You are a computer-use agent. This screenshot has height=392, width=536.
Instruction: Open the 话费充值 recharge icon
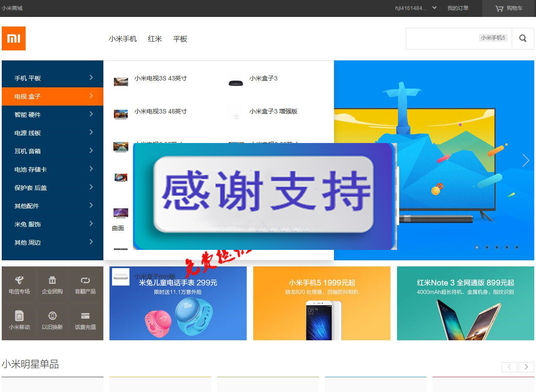click(x=85, y=316)
